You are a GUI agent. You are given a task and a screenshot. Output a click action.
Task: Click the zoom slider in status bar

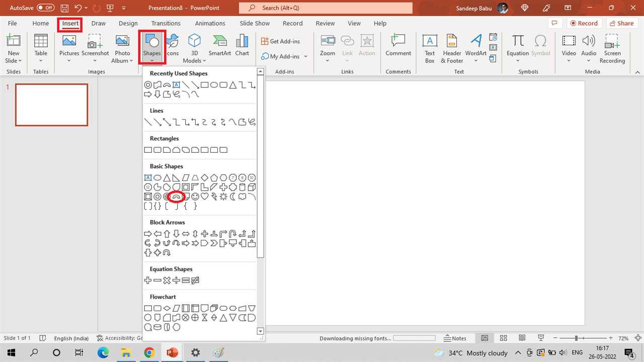(576, 338)
